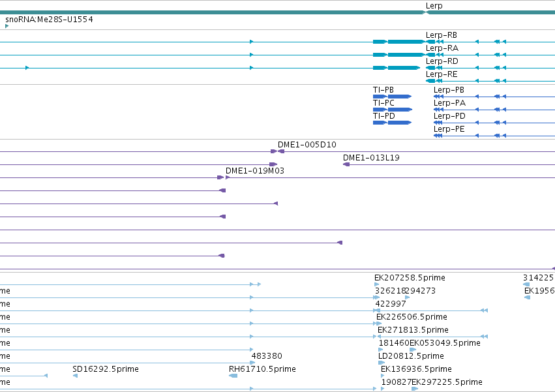Click the DME1-013L19 purple end arrow

tap(346, 164)
